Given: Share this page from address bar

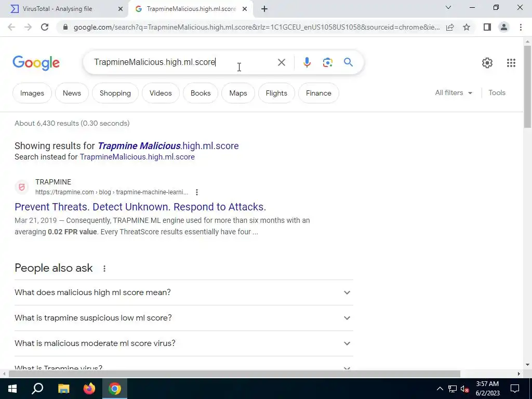Looking at the screenshot, I should tap(450, 27).
